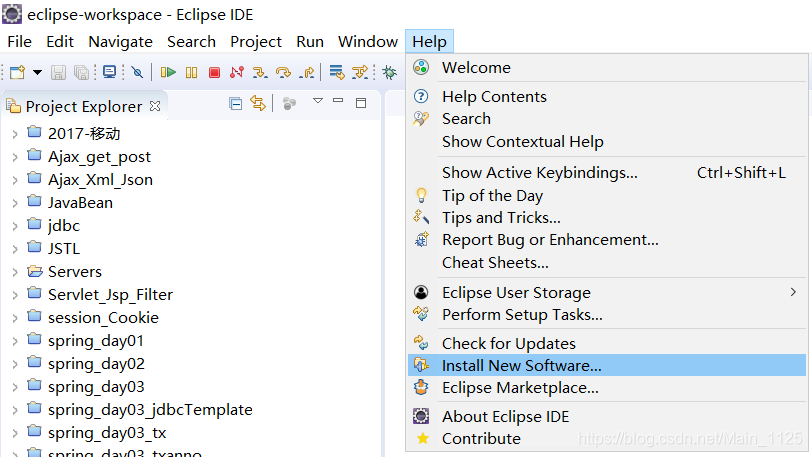The height and width of the screenshot is (457, 812).
Task: Click the Drop to Frame icon
Action: click(337, 72)
